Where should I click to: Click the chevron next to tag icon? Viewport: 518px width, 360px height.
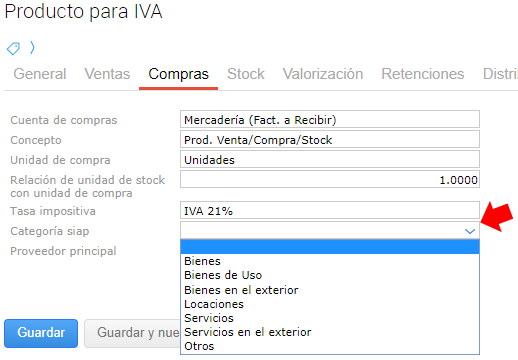pos(32,48)
